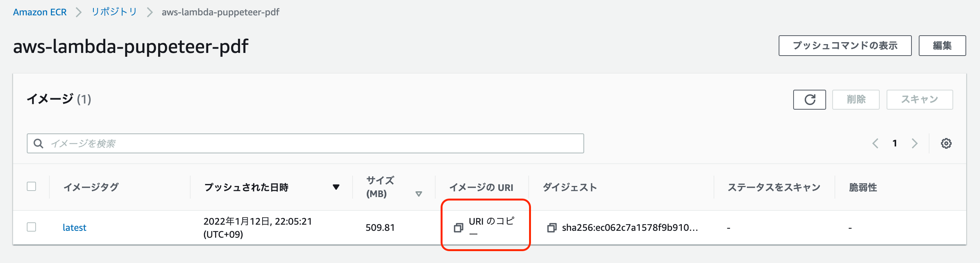Copy the sha256 digest icon
Image resolution: width=980 pixels, height=263 pixels.
point(552,228)
